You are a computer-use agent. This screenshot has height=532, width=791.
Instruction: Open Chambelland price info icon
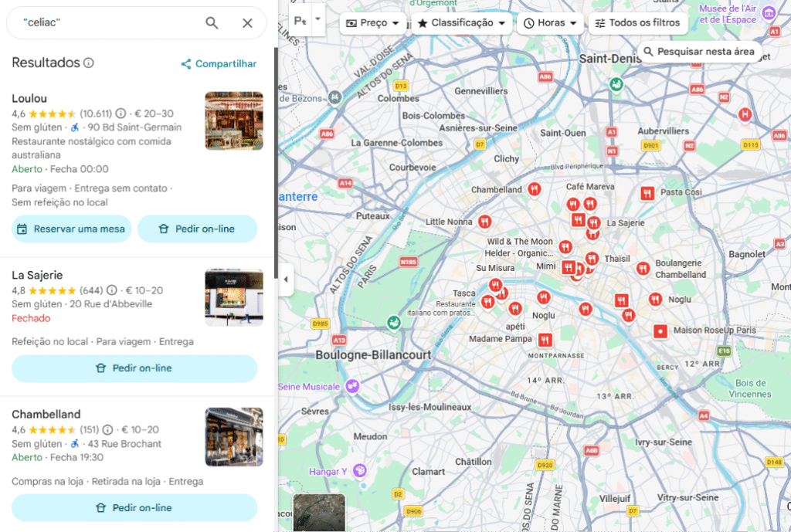pos(107,429)
